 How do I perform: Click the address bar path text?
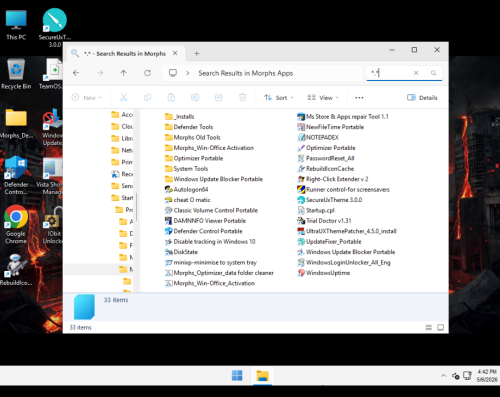point(246,73)
